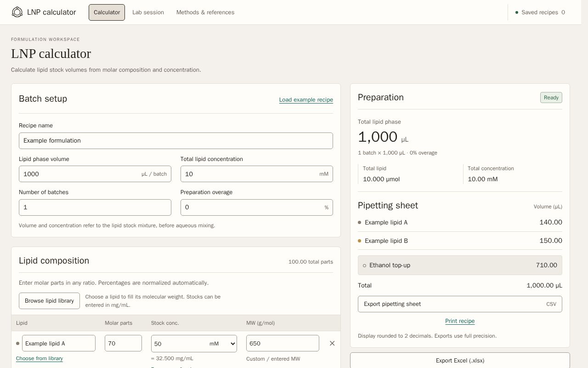Click the green Saved recipes status dot
The width and height of the screenshot is (588, 368).
click(x=517, y=12)
